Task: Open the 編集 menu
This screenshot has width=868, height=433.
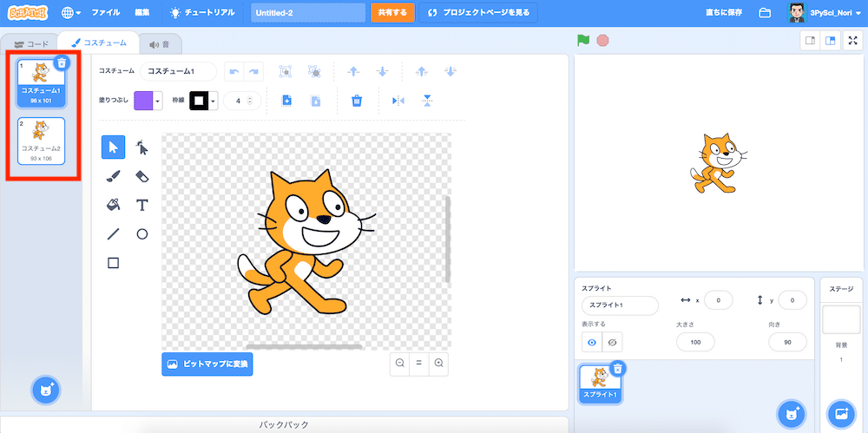Action: click(142, 12)
